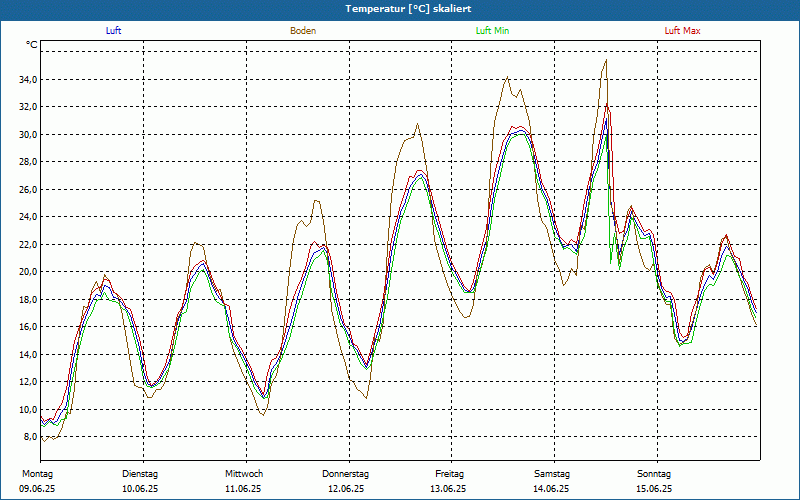Viewport: 800px width, 500px height.
Task: Click the date '15.06.25'
Action: (x=654, y=489)
